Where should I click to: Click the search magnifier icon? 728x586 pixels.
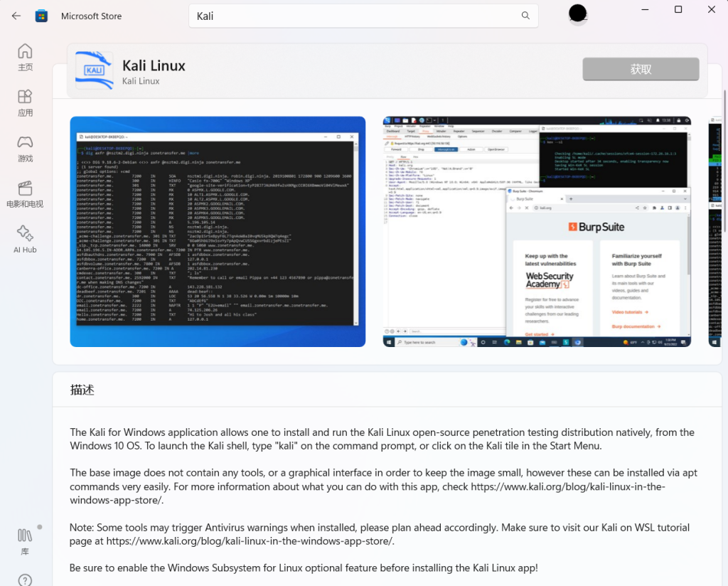[525, 16]
